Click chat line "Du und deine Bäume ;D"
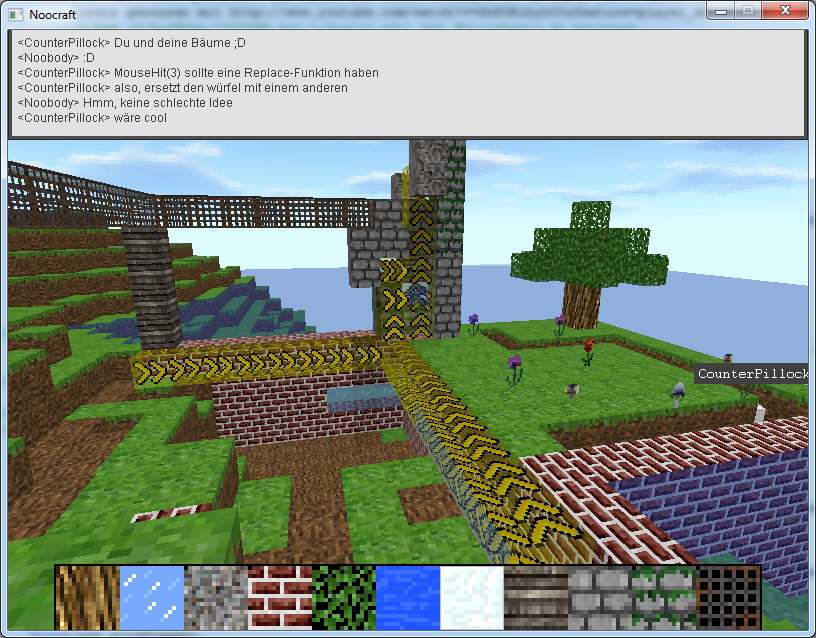This screenshot has width=816, height=638. pyautogui.click(x=131, y=43)
